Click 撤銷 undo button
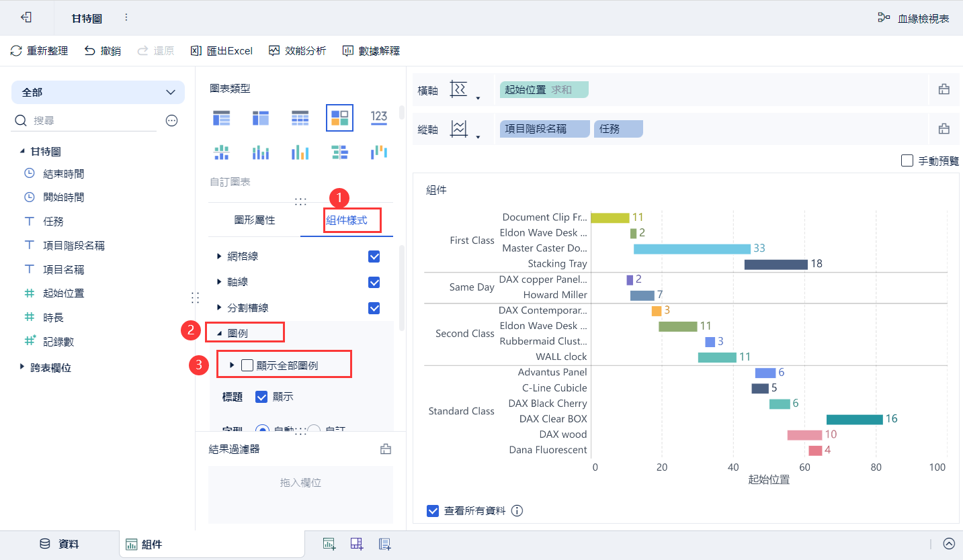This screenshot has width=963, height=560. click(102, 50)
